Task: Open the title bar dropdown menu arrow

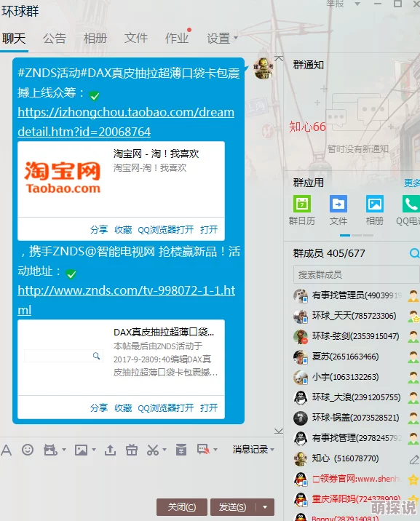Action: click(x=357, y=4)
